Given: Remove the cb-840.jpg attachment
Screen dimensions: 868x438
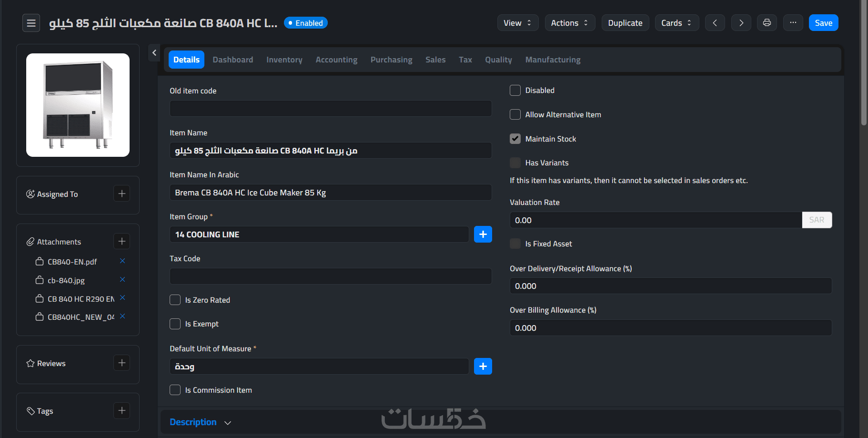Looking at the screenshot, I should pos(122,279).
